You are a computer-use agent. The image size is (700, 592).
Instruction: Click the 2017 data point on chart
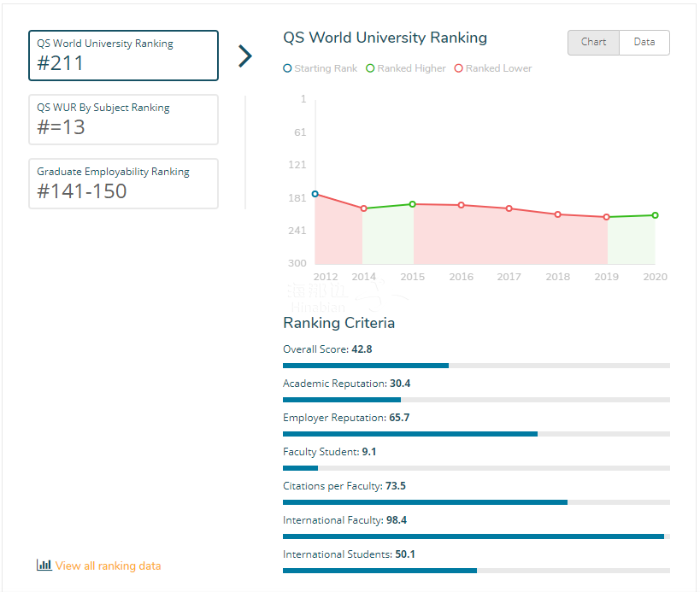509,208
